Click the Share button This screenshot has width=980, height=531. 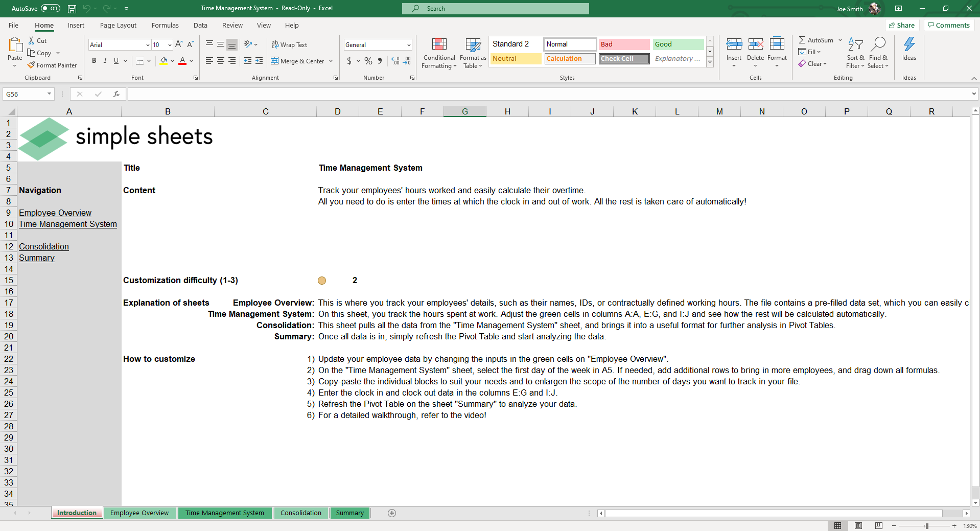point(902,26)
